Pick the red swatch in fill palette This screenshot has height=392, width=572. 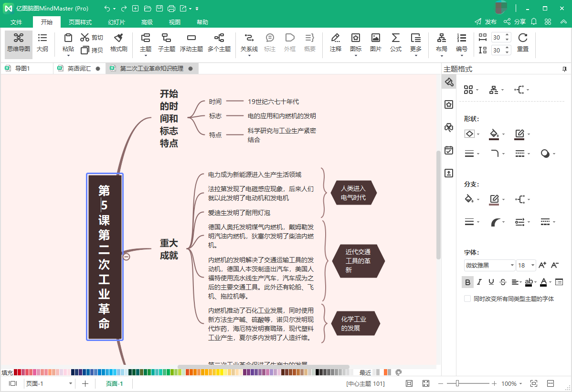(16, 372)
